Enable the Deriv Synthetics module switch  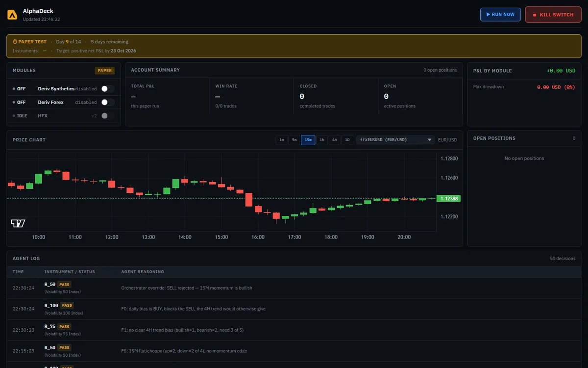(x=107, y=89)
